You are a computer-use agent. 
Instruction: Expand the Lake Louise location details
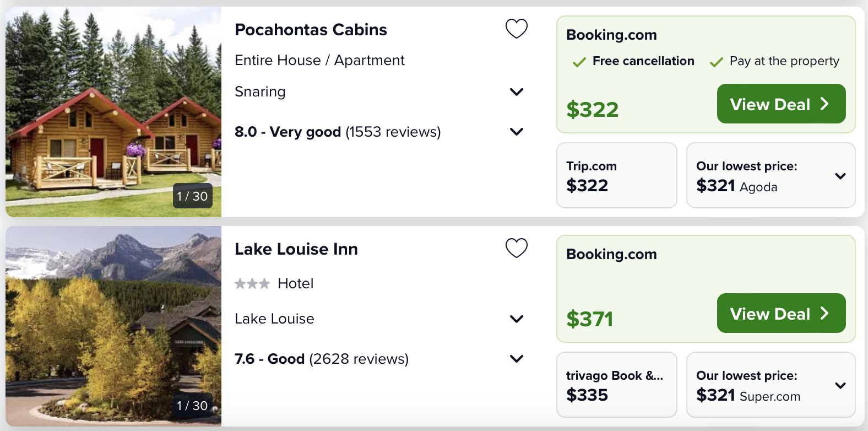point(517,319)
